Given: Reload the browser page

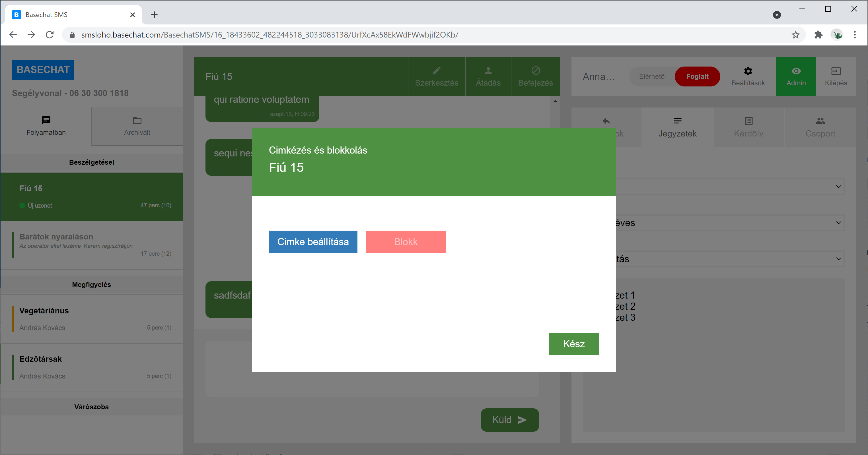Looking at the screenshot, I should click(50, 35).
